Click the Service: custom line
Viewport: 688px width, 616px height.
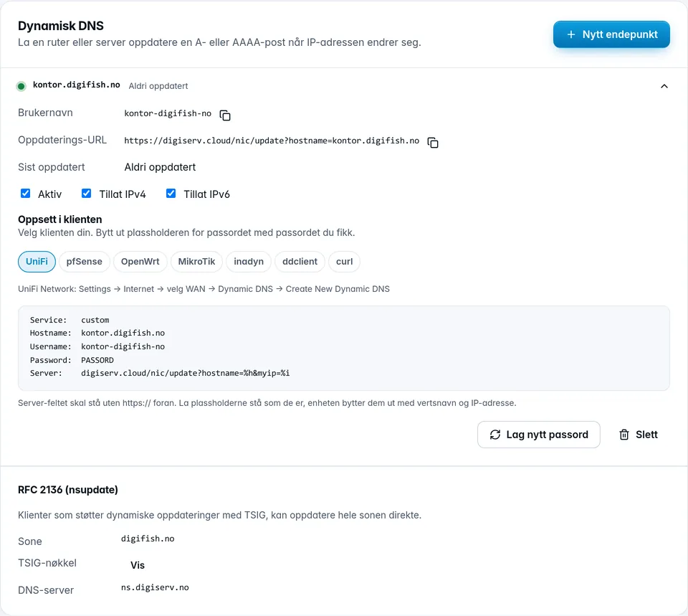point(70,320)
